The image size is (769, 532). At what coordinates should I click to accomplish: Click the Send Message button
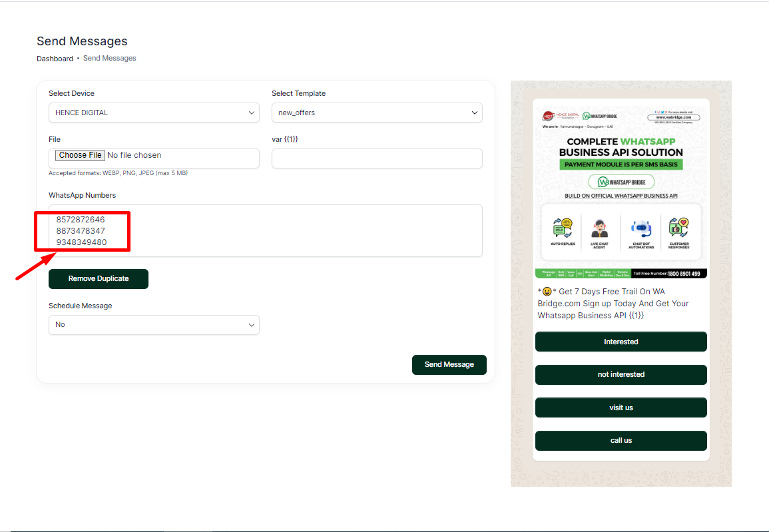pyautogui.click(x=449, y=364)
